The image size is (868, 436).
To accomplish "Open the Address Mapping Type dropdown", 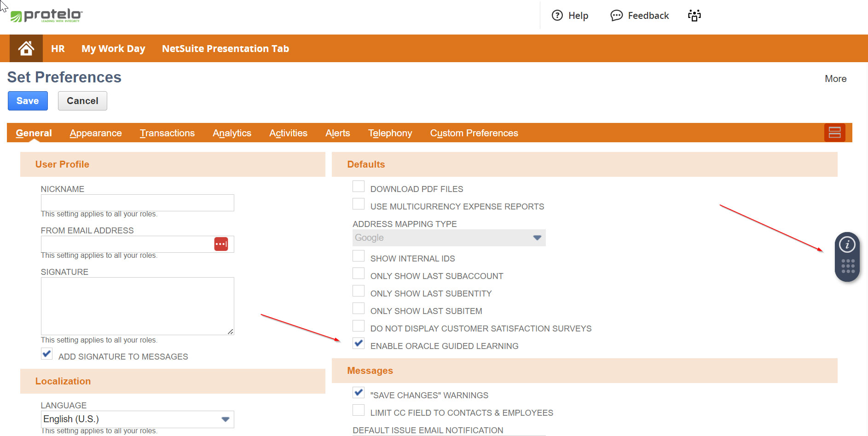I will click(x=537, y=238).
